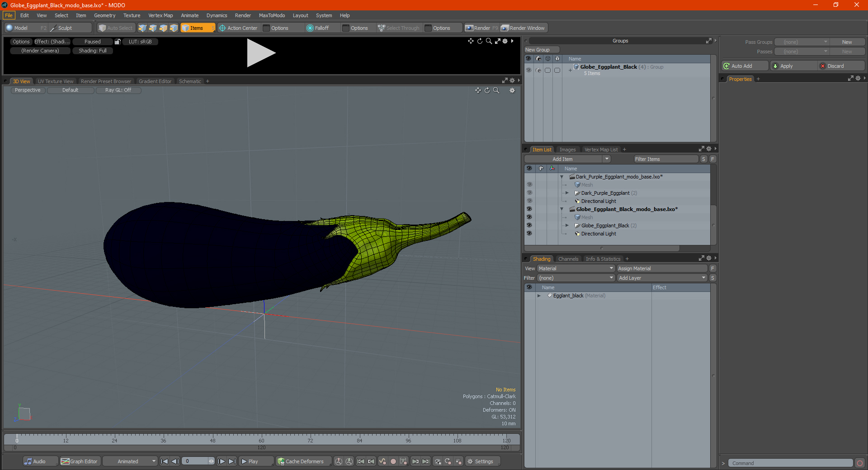868x470 pixels.
Task: Select the Edges selection mode icon
Action: (153, 28)
